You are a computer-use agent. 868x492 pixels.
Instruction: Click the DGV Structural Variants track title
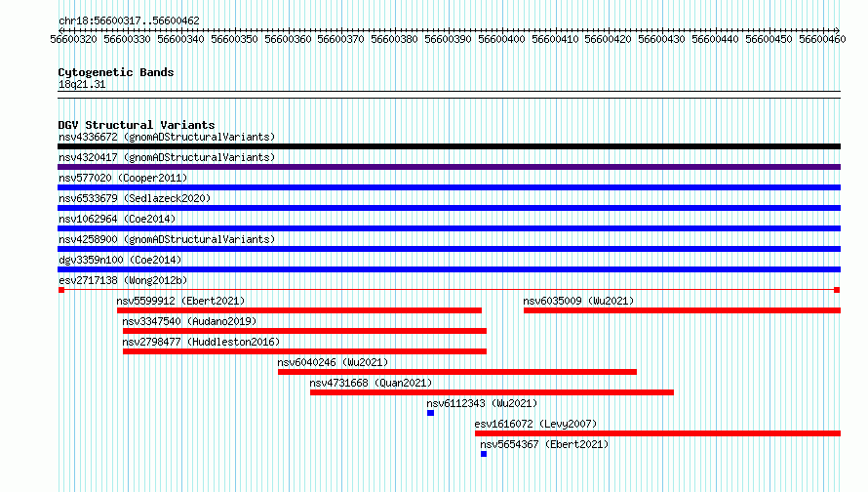coord(137,125)
